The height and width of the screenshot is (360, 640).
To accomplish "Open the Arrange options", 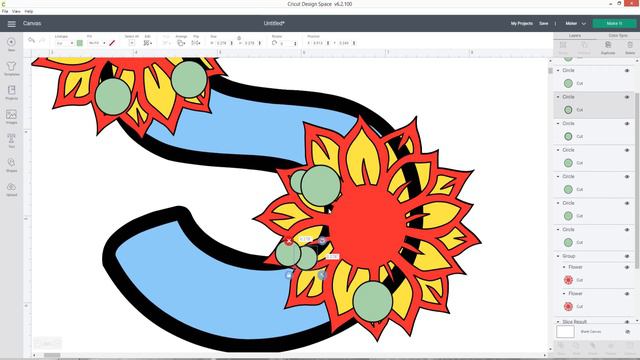I will coord(181,43).
